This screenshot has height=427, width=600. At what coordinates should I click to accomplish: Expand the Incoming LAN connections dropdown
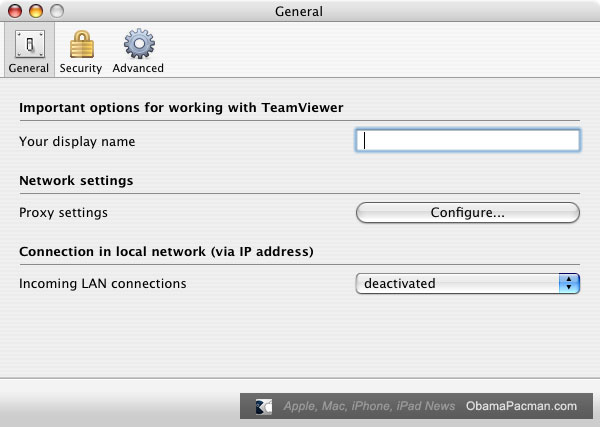(468, 284)
